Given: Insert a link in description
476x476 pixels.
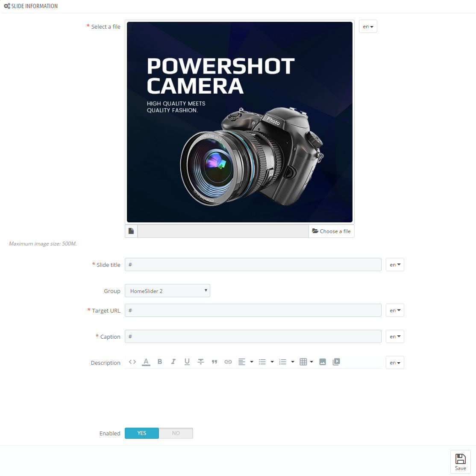Looking at the screenshot, I should coord(228,362).
